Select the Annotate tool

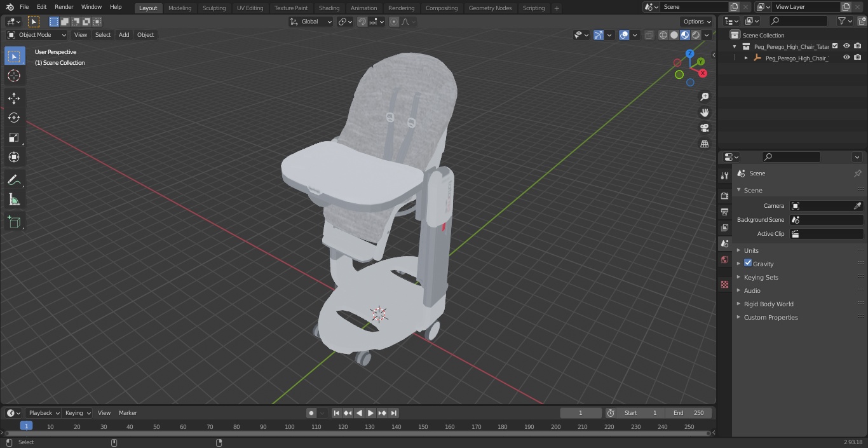14,180
